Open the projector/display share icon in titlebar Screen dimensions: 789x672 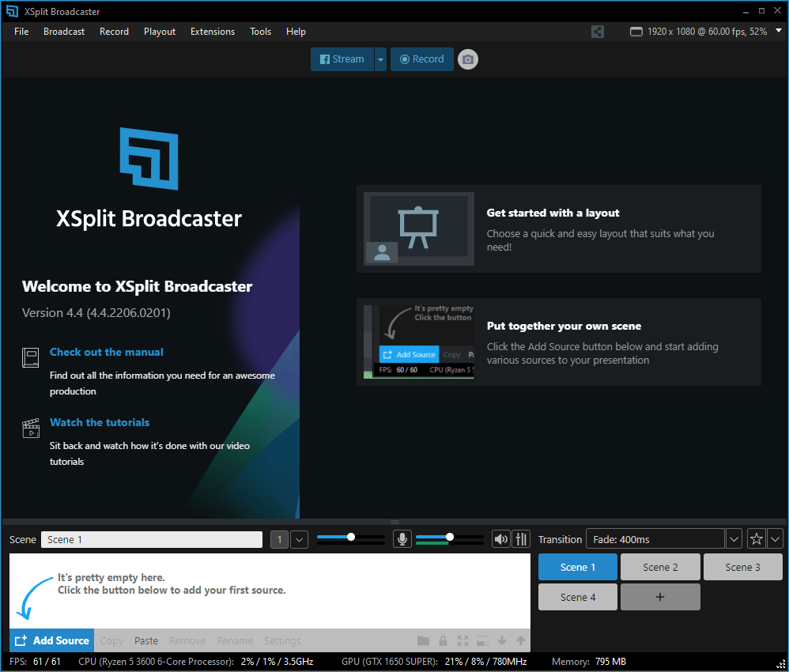[x=598, y=32]
